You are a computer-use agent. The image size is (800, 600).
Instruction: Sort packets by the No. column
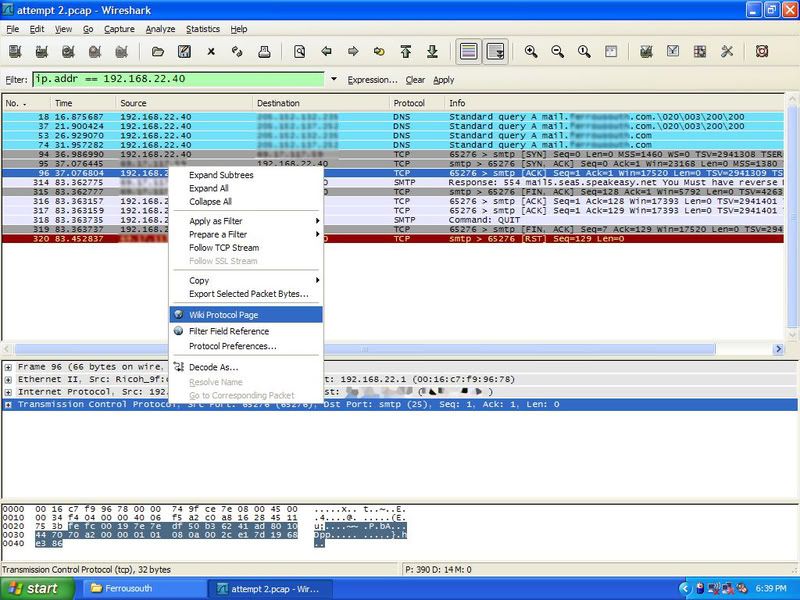27,103
